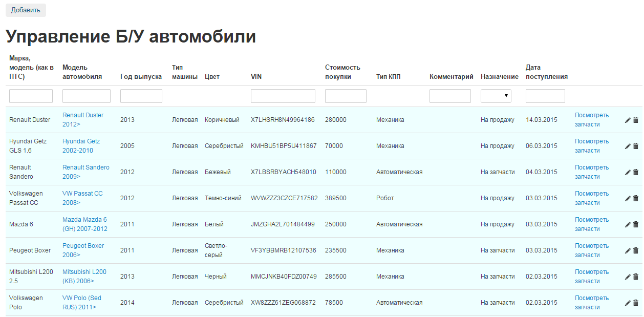The height and width of the screenshot is (317, 644).
Task: Delete the Hyundai Getz GLS 1.6 entry
Action: pos(636,146)
